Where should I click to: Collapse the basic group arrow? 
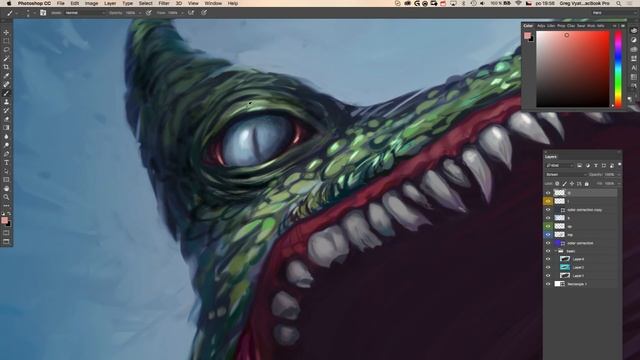tap(556, 251)
